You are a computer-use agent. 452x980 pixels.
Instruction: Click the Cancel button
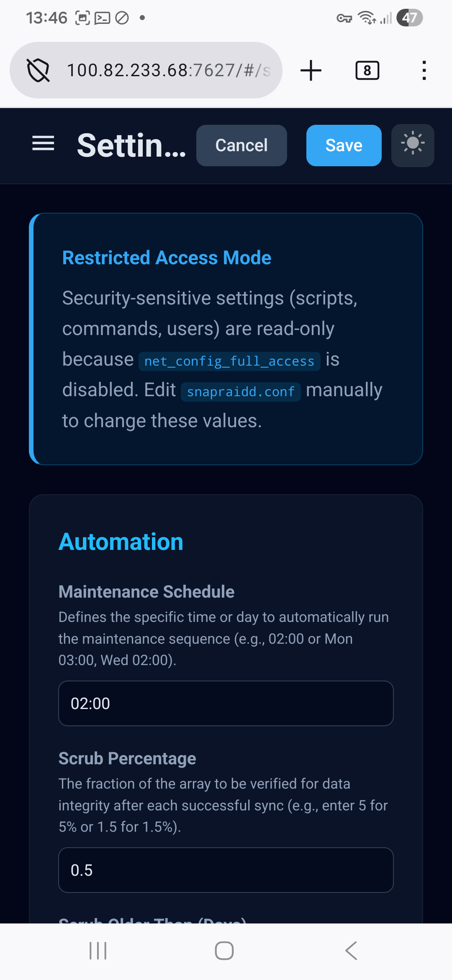(x=241, y=145)
